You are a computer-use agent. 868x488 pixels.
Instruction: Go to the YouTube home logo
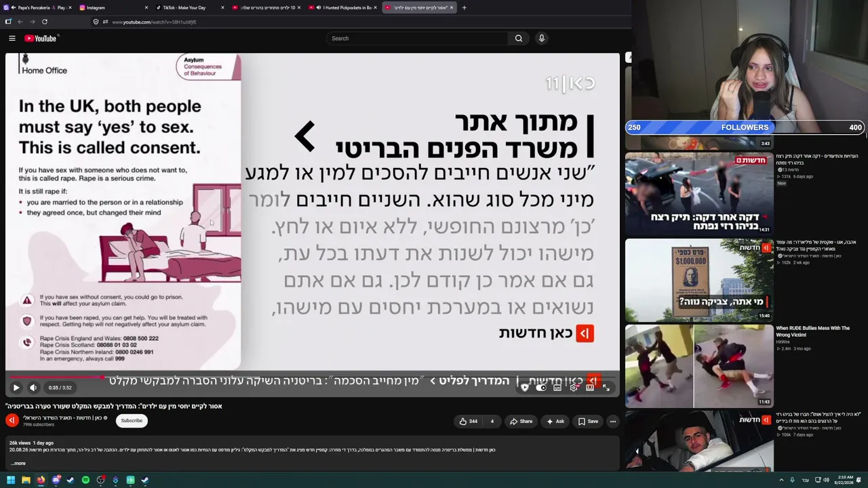41,39
